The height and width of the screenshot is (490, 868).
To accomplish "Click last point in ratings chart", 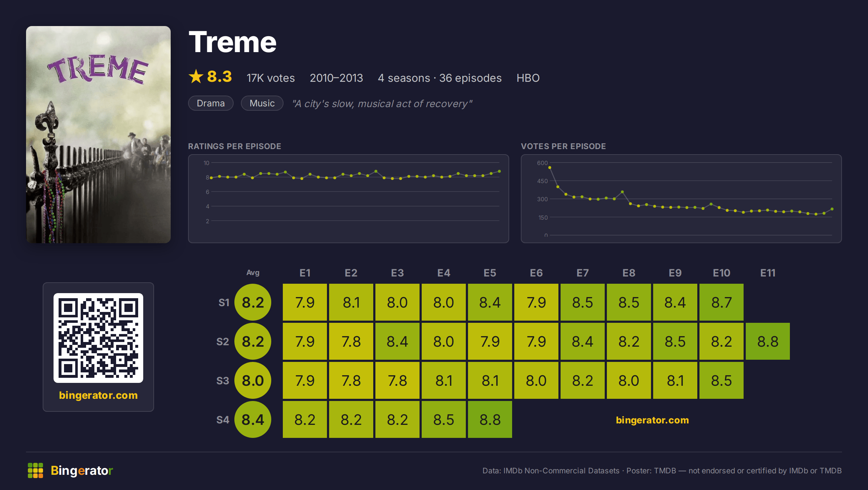I will [499, 171].
